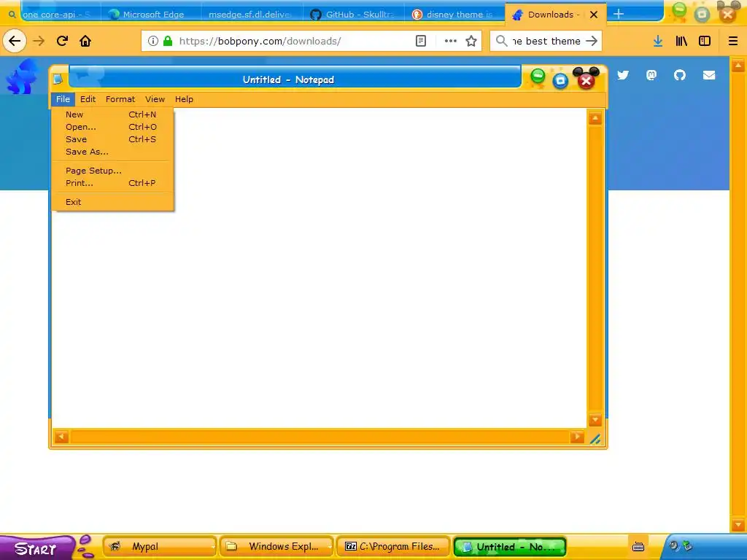Switch to the msedge.sf.dl tab
Viewport: 747px width, 560px height.
coord(251,15)
